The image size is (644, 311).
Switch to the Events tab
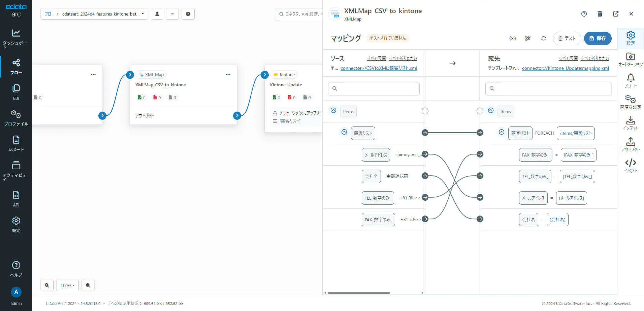pyautogui.click(x=630, y=166)
